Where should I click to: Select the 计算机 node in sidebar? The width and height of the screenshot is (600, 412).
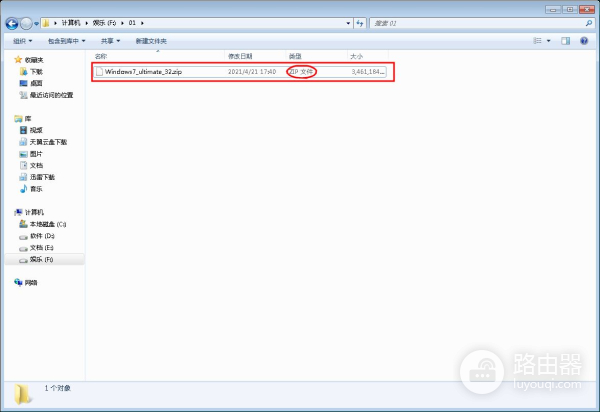(x=29, y=212)
